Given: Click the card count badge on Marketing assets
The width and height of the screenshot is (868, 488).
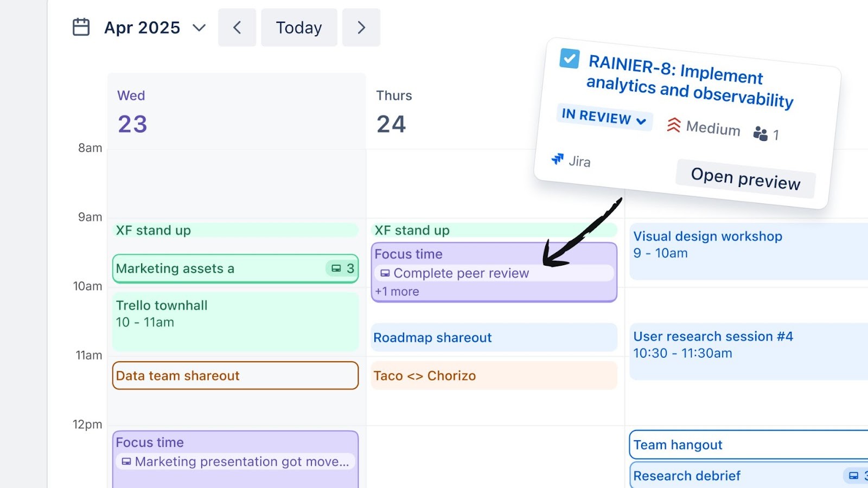Looking at the screenshot, I should 341,268.
